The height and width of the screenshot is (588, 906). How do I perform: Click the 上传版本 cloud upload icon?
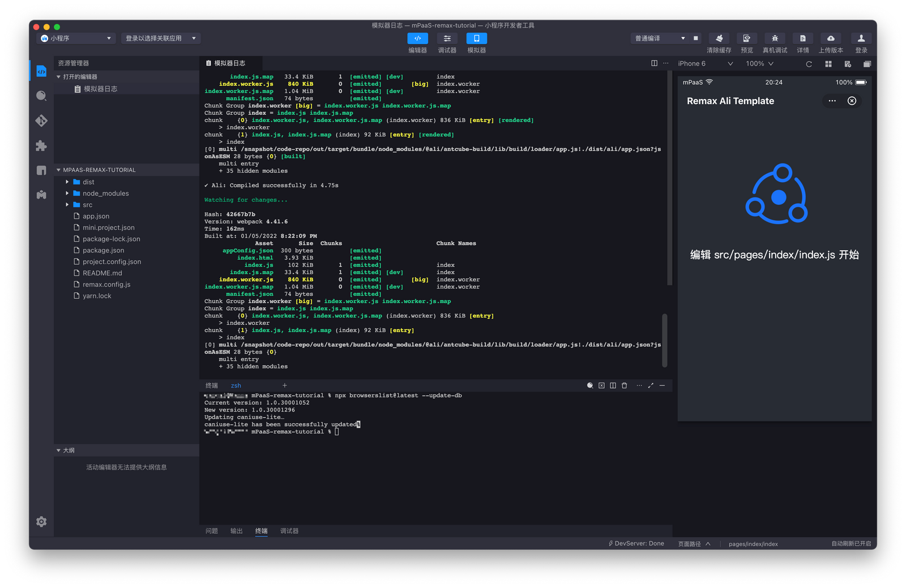click(x=831, y=38)
